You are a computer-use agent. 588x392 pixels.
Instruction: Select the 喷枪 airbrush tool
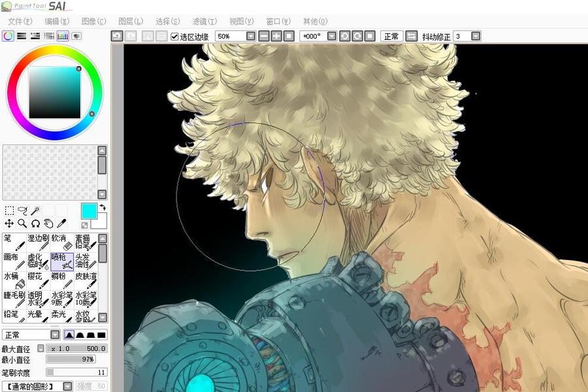click(62, 261)
